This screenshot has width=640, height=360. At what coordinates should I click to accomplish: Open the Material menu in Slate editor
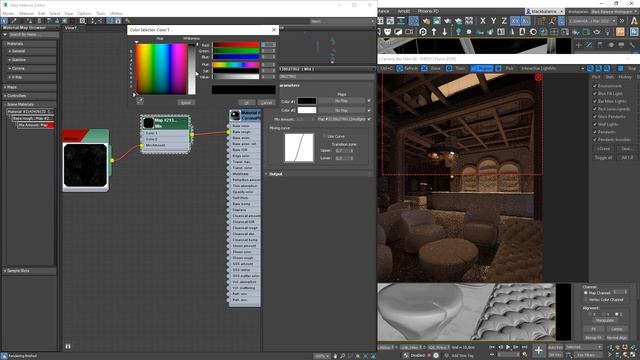pyautogui.click(x=27, y=13)
